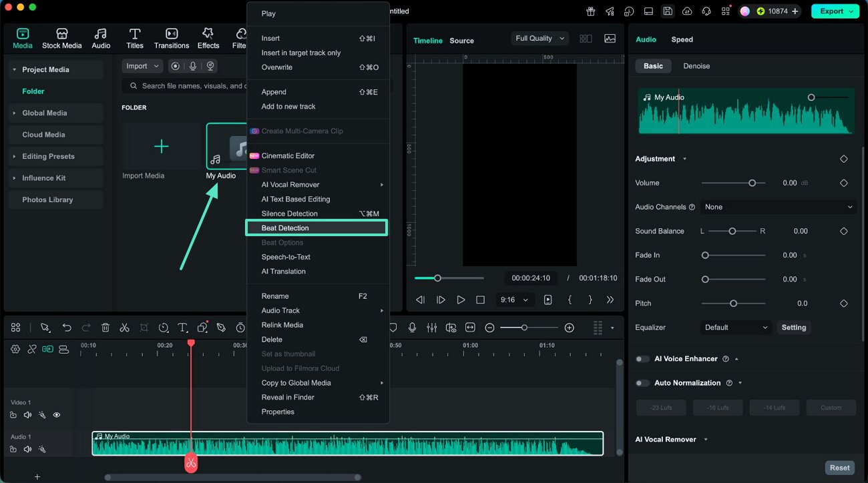Expand the AI Vocal Remover section
Screen dimensions: 868x483
click(x=706, y=440)
